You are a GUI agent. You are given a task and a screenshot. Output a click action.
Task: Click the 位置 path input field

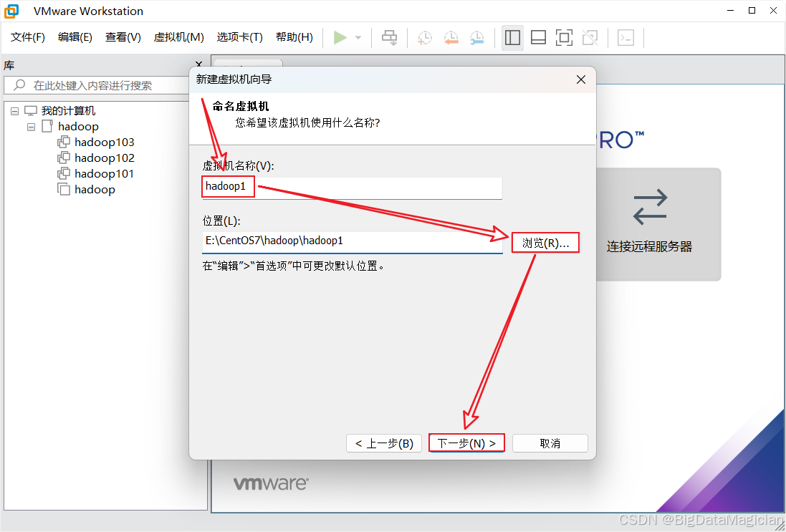[x=352, y=241]
